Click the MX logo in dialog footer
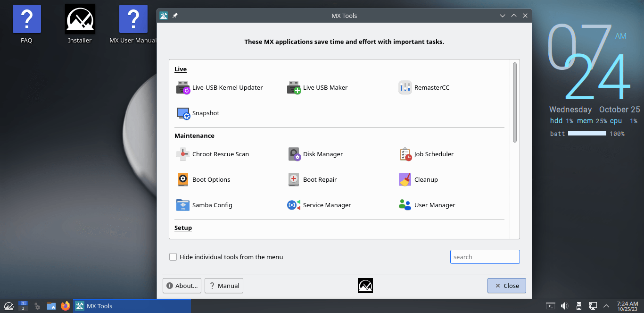Image resolution: width=644 pixels, height=313 pixels. click(365, 286)
